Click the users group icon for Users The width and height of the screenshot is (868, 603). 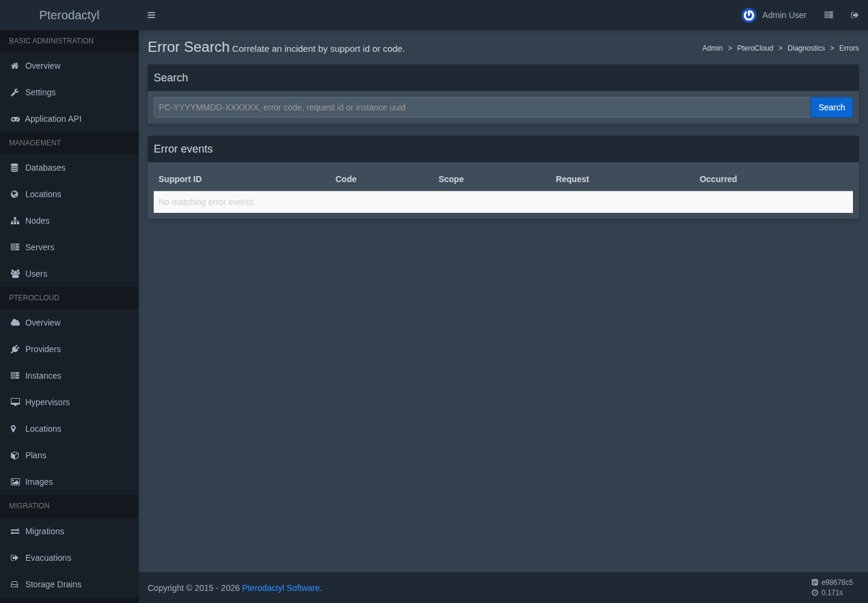[15, 274]
